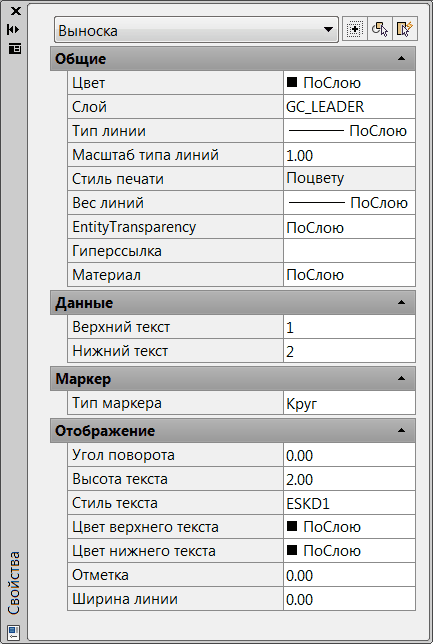Change the Цвет нижнего текста swatch
The height and width of the screenshot is (644, 433).
pos(292,550)
